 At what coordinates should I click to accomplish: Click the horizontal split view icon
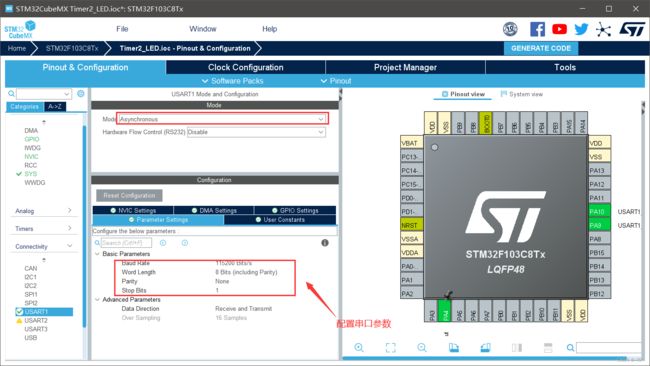548,347
